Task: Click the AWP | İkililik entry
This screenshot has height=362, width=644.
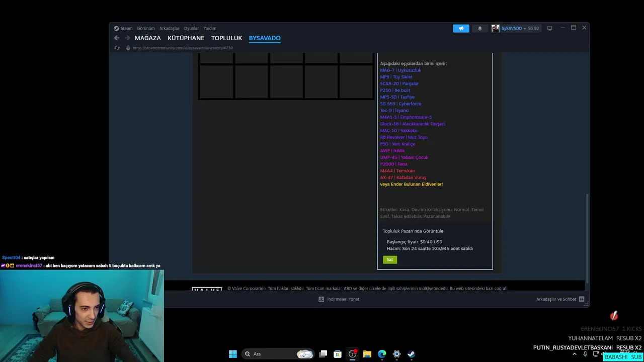Action: point(392,151)
